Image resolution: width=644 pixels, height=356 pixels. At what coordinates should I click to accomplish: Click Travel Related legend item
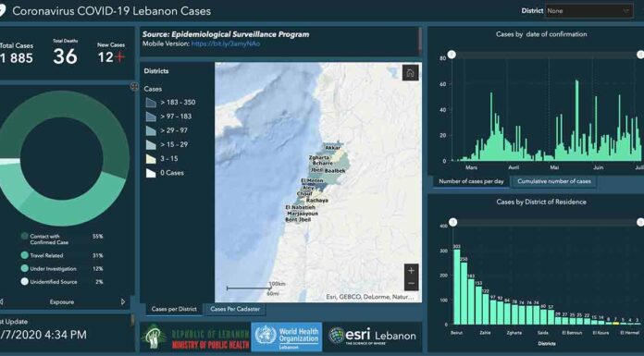pos(46,255)
